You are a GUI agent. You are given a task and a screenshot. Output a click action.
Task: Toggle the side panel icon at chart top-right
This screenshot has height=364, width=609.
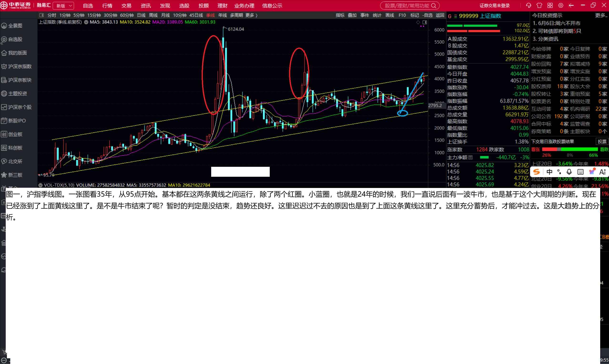[425, 22]
